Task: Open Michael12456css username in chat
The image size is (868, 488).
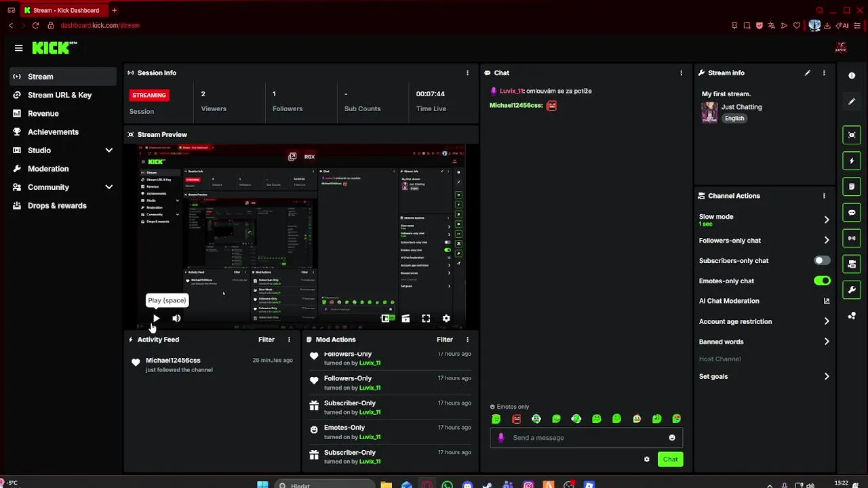Action: click(x=515, y=106)
